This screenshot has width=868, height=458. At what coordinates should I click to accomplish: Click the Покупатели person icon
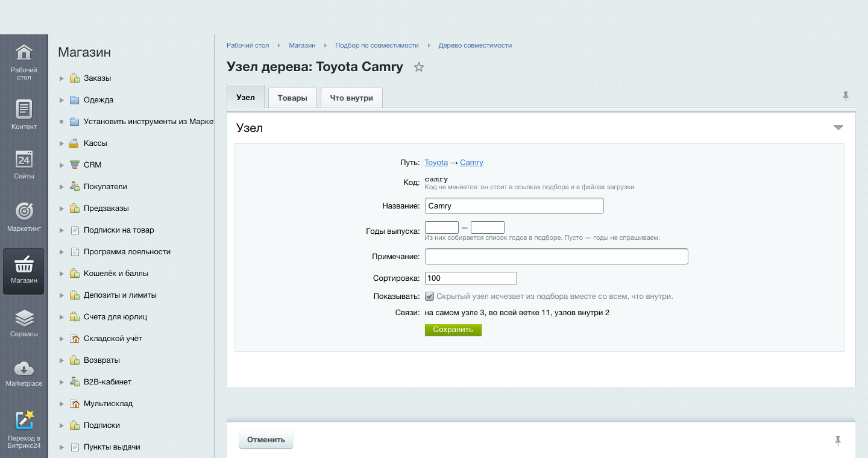pos(74,187)
